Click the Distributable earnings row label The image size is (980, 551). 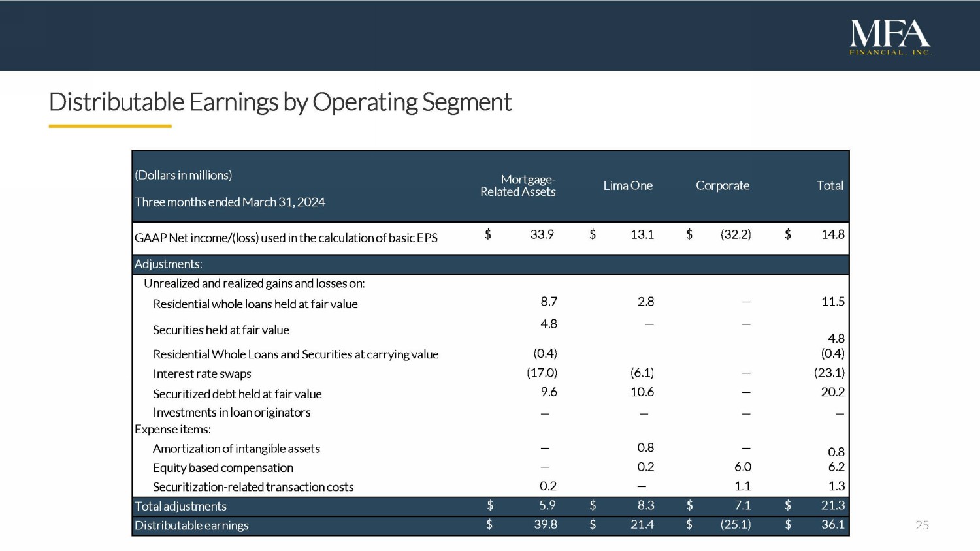coord(191,526)
